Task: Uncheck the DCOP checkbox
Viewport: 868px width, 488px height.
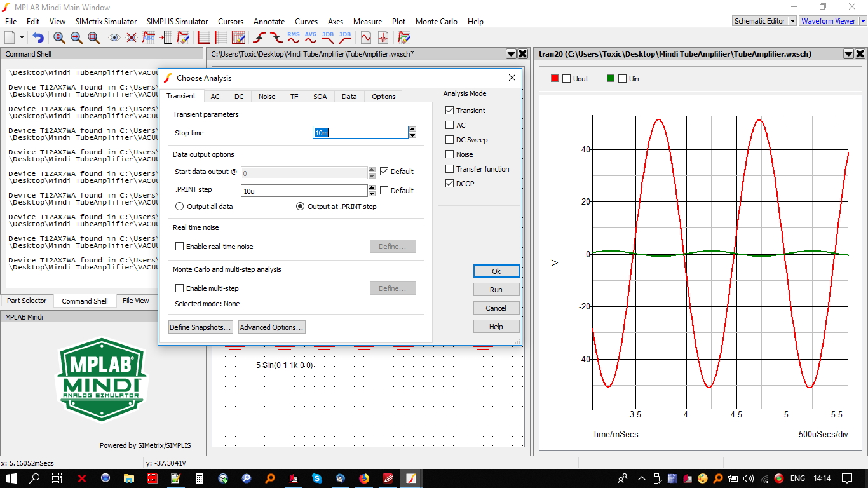Action: click(450, 184)
